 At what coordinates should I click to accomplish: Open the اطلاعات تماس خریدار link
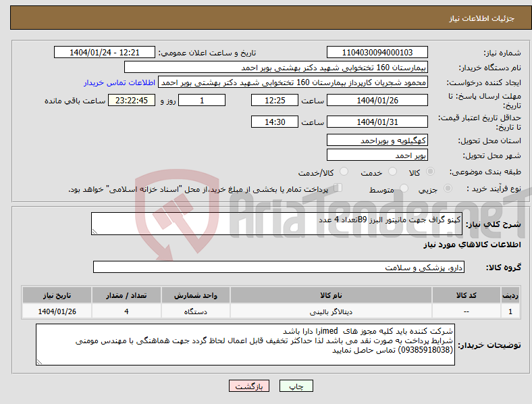pos(119,82)
